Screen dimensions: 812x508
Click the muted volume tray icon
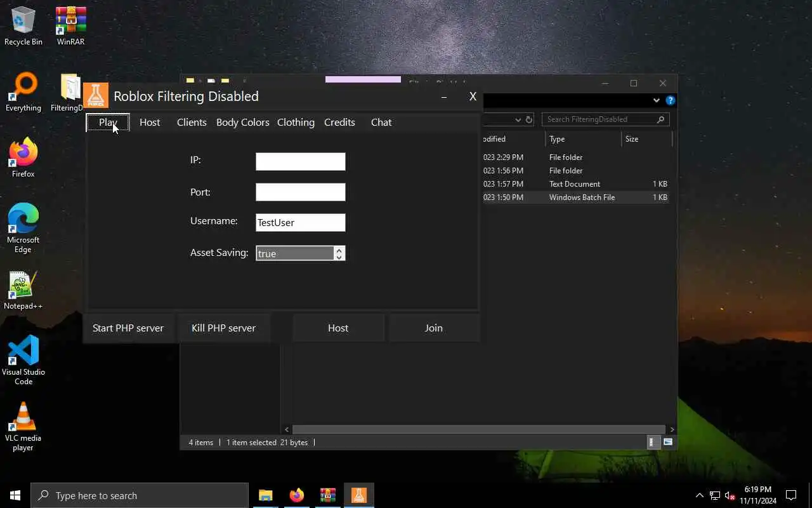(730, 495)
